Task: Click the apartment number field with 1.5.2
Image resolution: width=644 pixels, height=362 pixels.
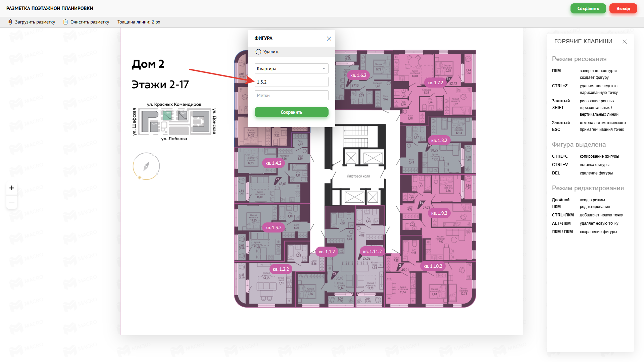Action: click(x=291, y=82)
